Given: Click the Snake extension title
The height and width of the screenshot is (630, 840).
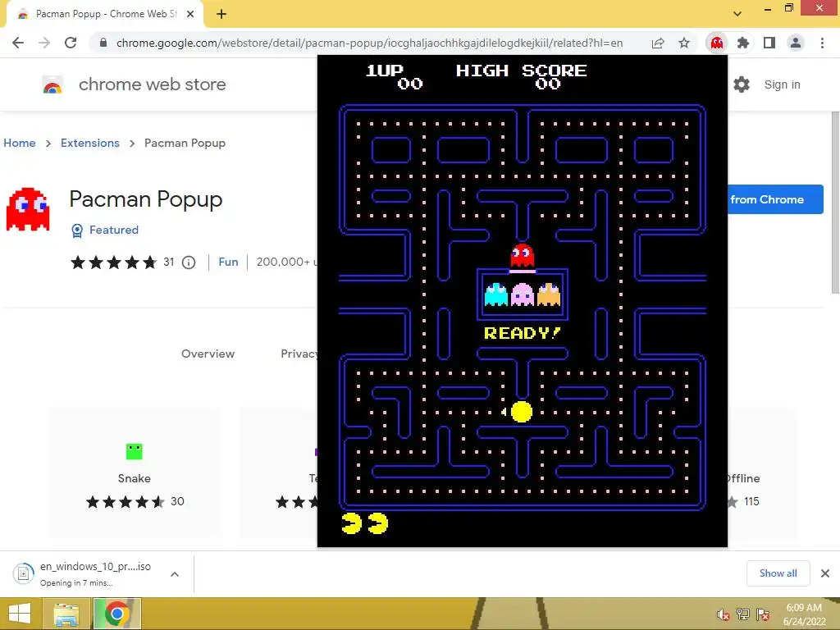Looking at the screenshot, I should click(x=135, y=478).
